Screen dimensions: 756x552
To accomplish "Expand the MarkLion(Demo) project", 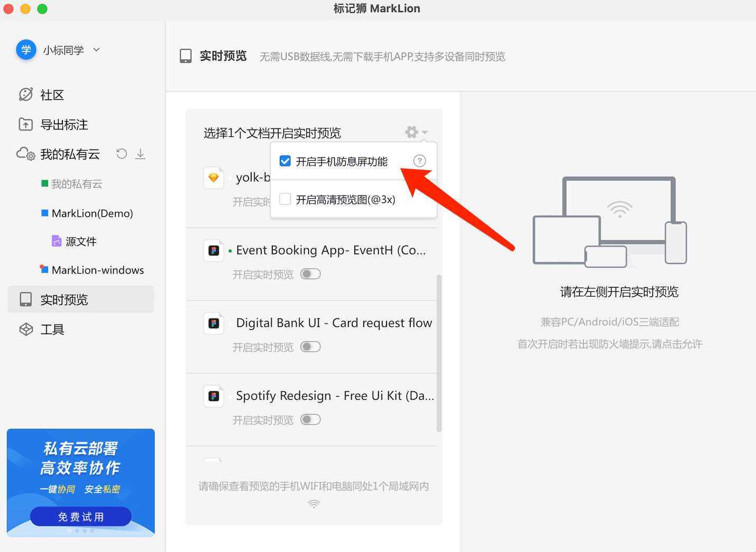I will pyautogui.click(x=92, y=213).
